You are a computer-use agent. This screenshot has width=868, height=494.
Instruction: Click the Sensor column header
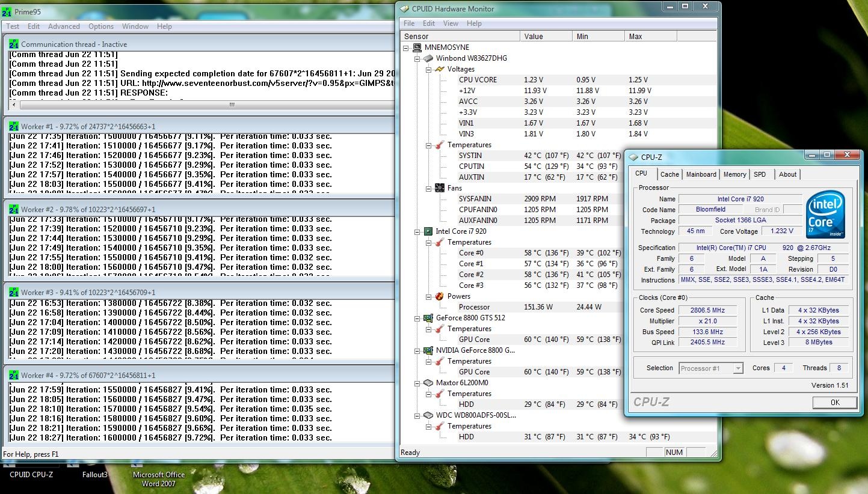pos(460,36)
